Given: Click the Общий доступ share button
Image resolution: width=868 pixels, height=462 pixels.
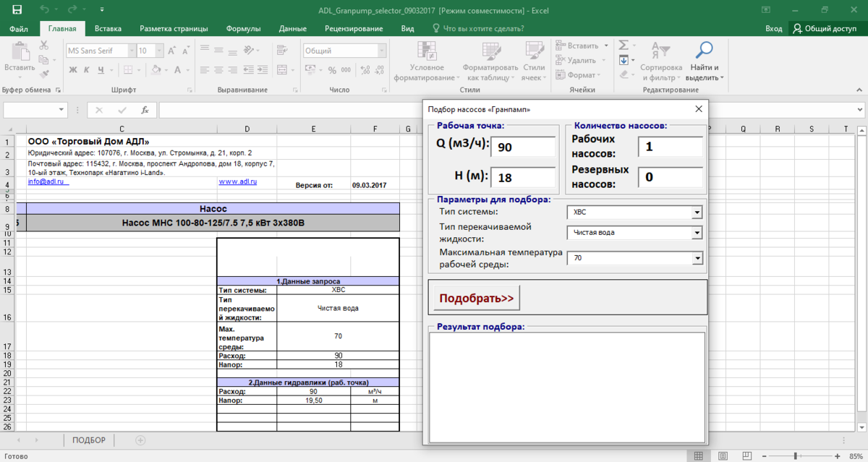Looking at the screenshot, I should click(824, 29).
